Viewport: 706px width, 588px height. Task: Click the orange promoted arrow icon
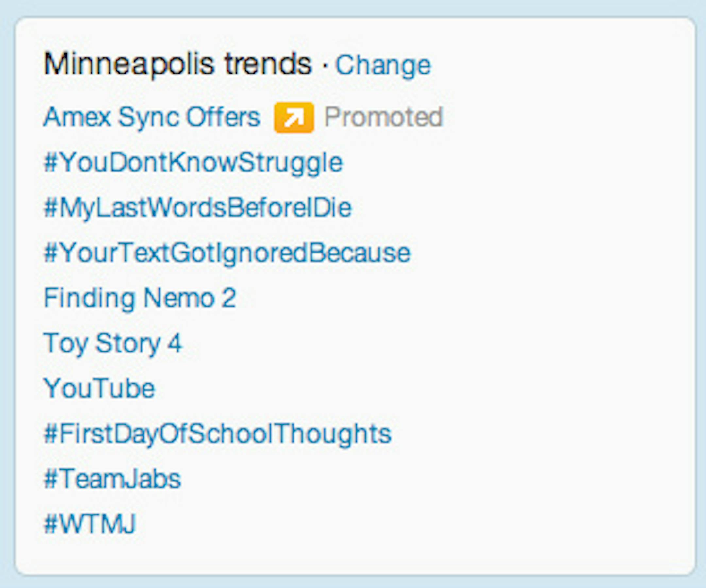pos(294,117)
